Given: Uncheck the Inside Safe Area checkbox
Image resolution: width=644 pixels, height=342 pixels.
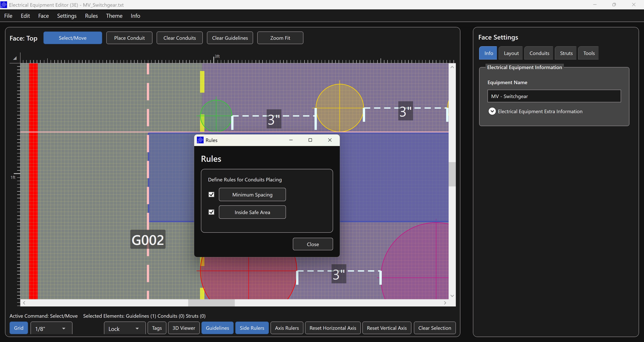Looking at the screenshot, I should [x=211, y=212].
